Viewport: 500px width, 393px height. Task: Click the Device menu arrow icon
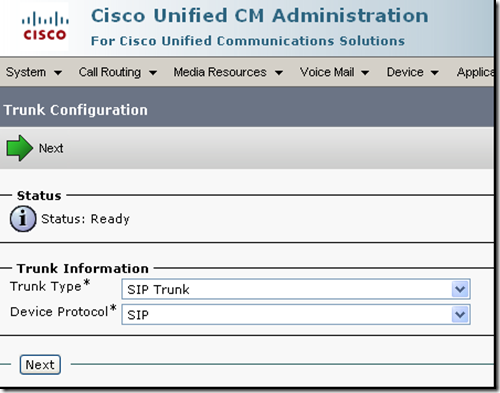click(434, 72)
